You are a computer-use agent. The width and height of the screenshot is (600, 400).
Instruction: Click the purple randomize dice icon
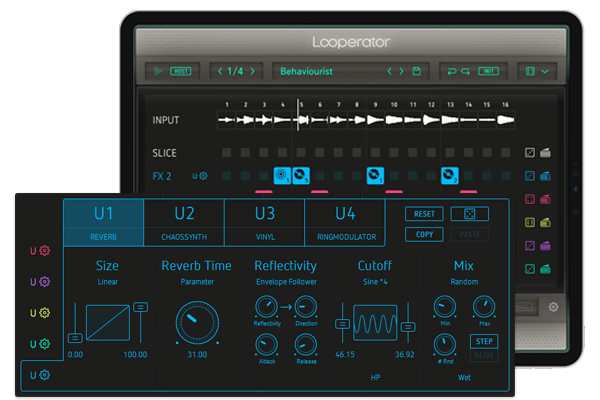530,245
